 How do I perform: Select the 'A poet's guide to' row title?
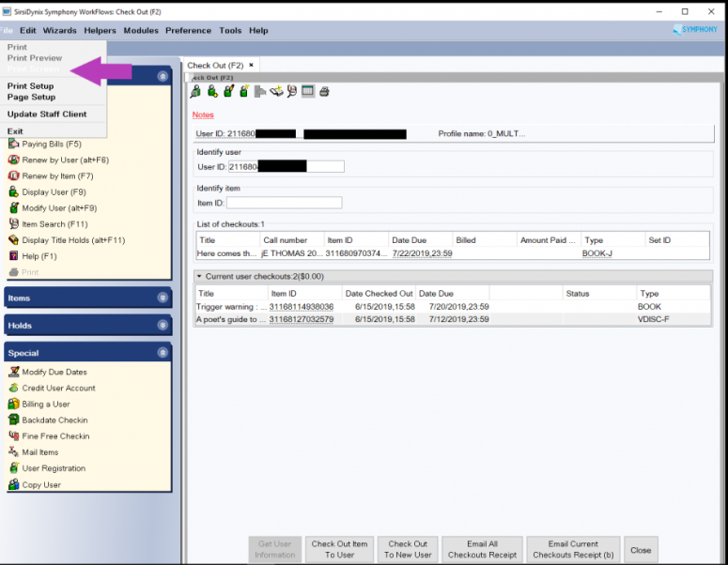[x=231, y=319]
